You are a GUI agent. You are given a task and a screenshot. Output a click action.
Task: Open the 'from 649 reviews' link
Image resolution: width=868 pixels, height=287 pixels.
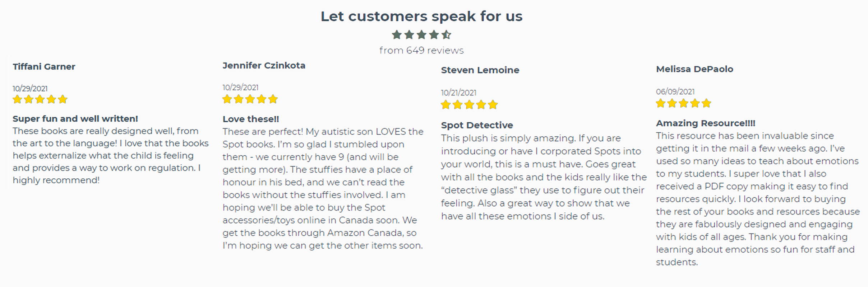tap(421, 50)
